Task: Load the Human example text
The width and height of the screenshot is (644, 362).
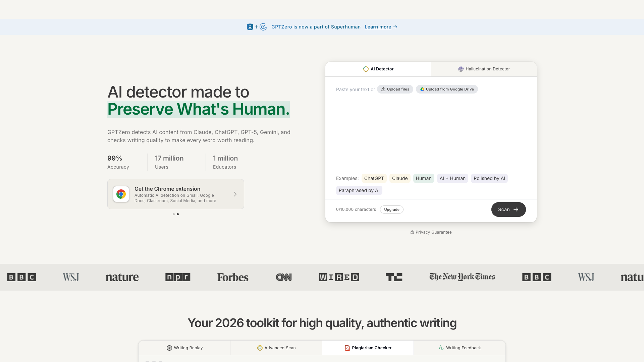Action: tap(424, 178)
